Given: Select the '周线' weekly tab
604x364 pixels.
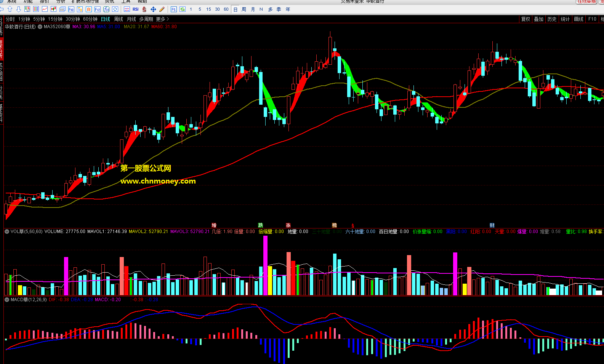Looking at the screenshot, I should 119,19.
